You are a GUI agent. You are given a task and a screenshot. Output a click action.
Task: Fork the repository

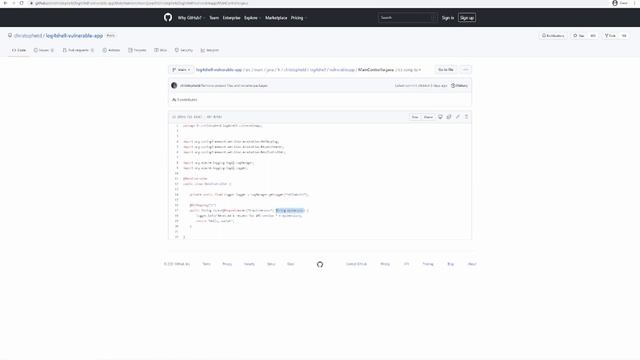[x=610, y=36]
